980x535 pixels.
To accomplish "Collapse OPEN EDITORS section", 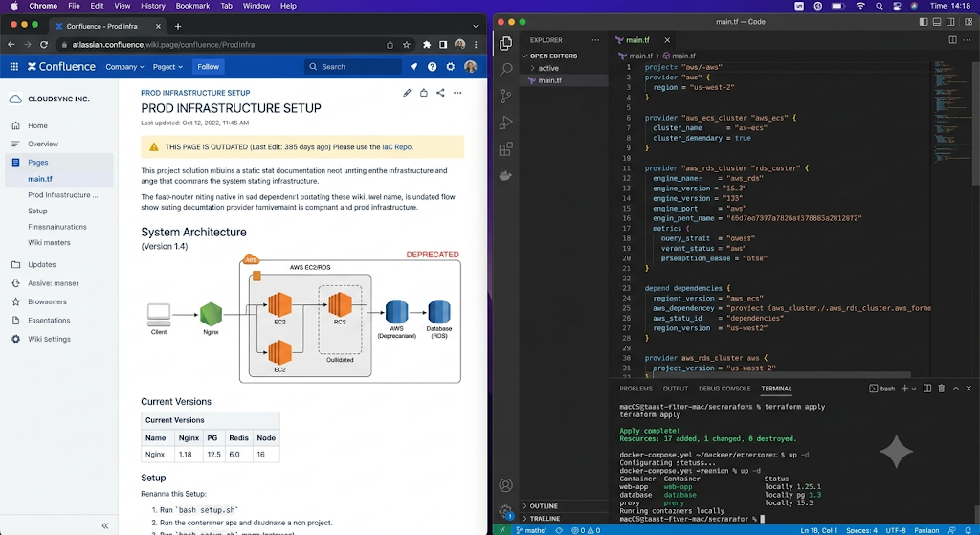I will pos(551,56).
